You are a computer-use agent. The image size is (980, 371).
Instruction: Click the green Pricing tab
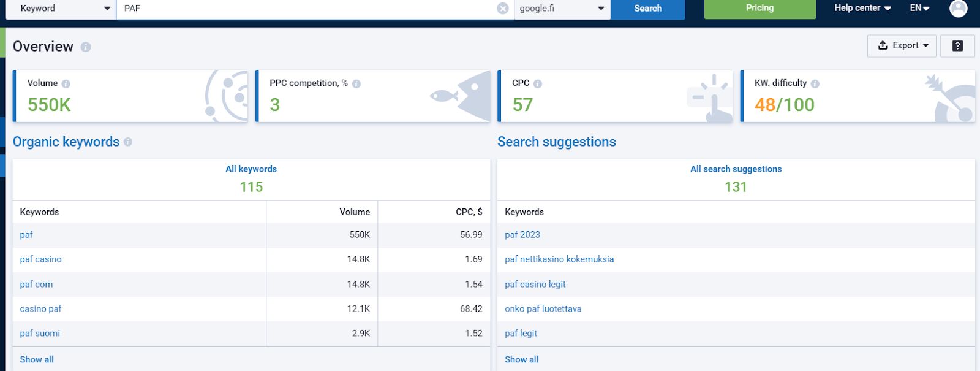click(x=759, y=9)
